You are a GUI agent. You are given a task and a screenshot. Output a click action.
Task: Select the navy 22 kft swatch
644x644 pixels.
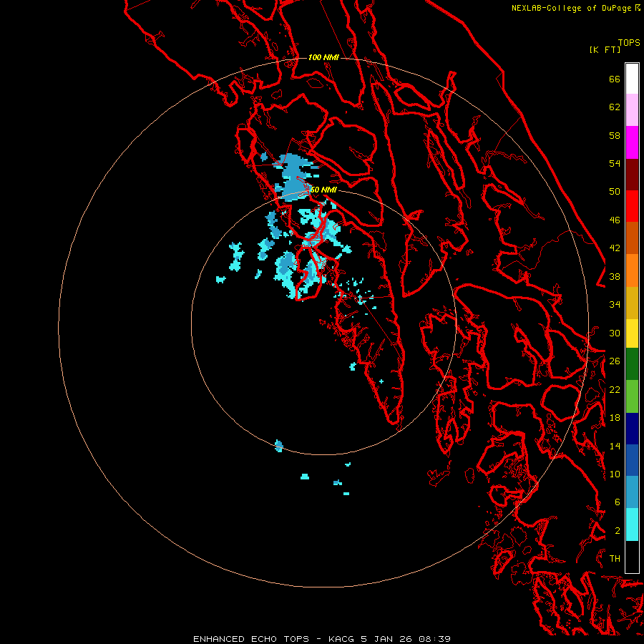pyautogui.click(x=632, y=429)
